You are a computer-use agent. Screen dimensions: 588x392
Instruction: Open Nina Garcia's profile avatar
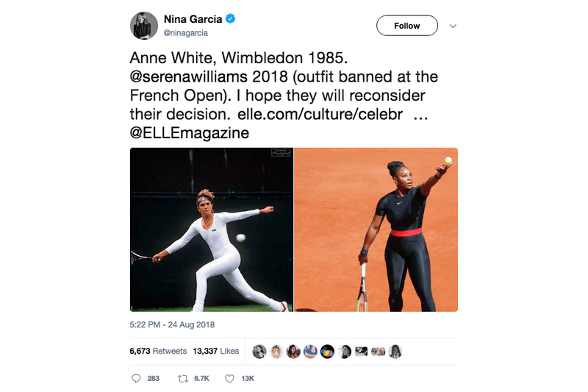tap(144, 26)
